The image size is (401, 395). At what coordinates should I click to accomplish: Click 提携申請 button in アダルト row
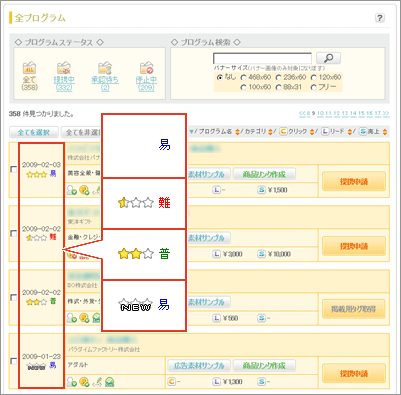tap(354, 373)
